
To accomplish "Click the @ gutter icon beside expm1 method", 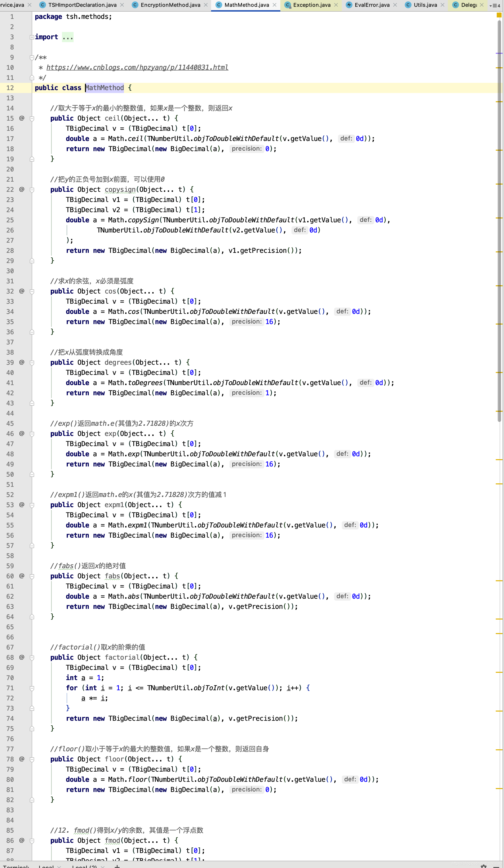I will [22, 505].
